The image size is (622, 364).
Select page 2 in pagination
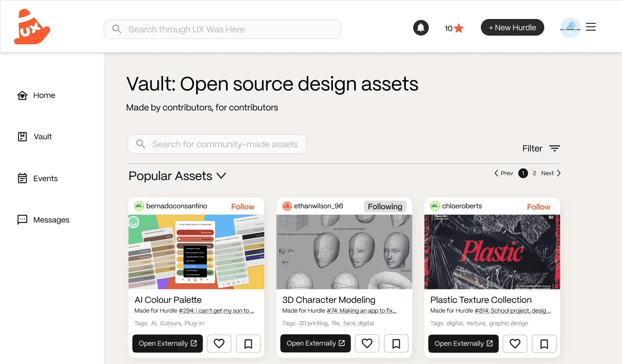pyautogui.click(x=534, y=173)
